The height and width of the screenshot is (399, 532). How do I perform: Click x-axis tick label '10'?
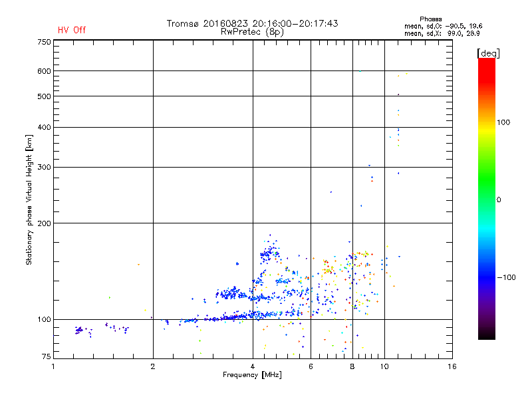384,366
